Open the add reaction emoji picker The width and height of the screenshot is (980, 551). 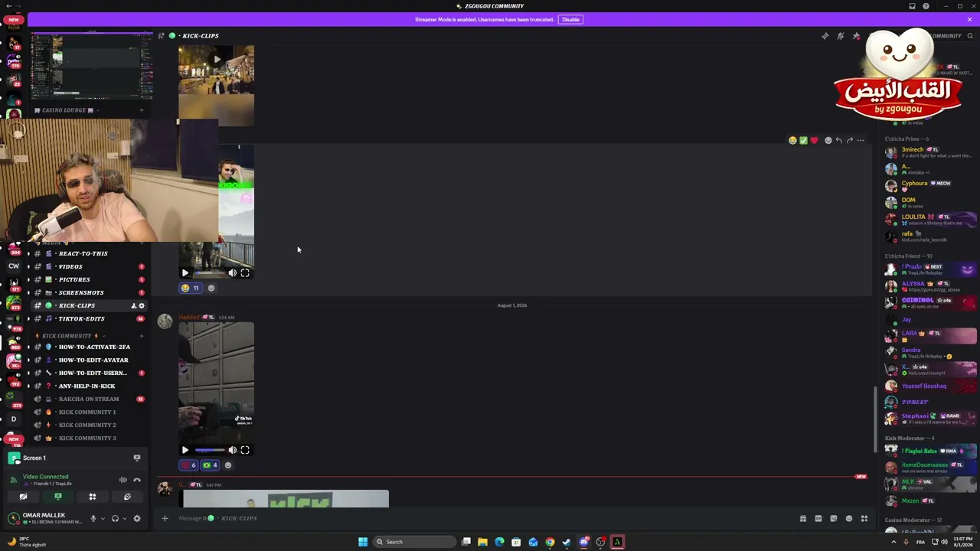[x=828, y=140]
